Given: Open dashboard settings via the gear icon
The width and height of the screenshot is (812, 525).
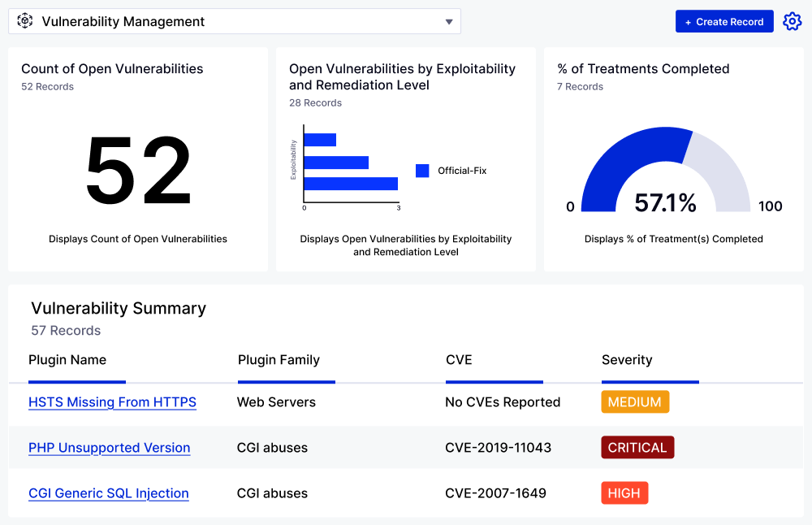Looking at the screenshot, I should [793, 21].
